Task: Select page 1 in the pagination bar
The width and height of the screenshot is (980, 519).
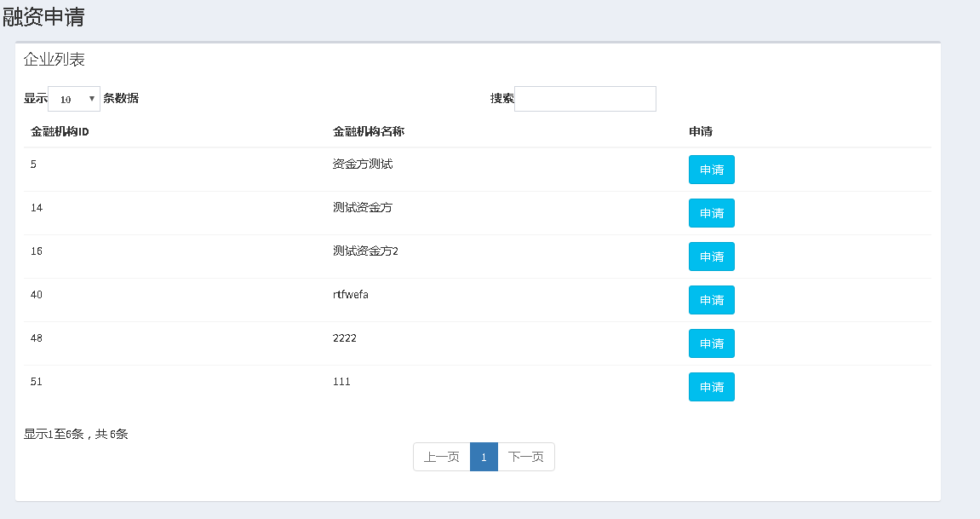Action: (484, 457)
